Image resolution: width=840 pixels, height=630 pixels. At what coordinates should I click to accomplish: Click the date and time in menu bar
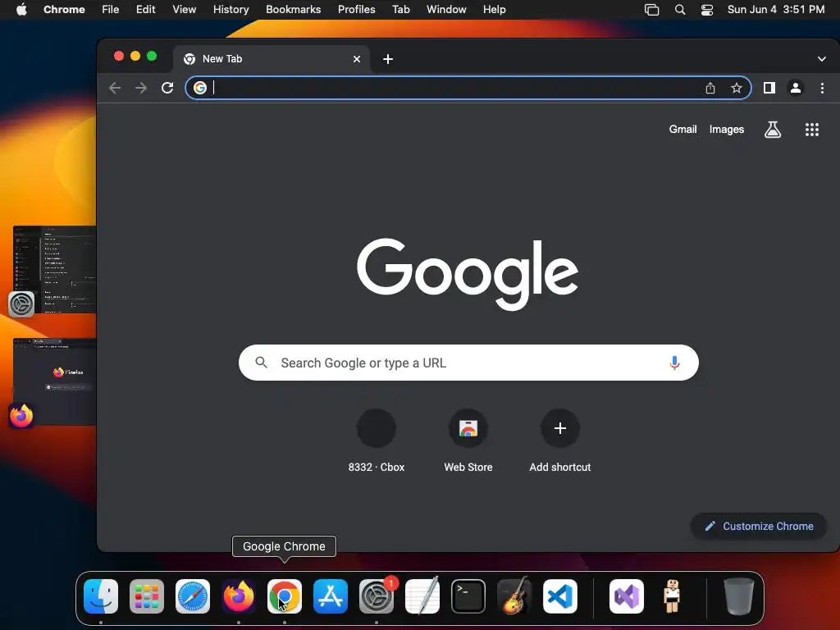(x=776, y=9)
